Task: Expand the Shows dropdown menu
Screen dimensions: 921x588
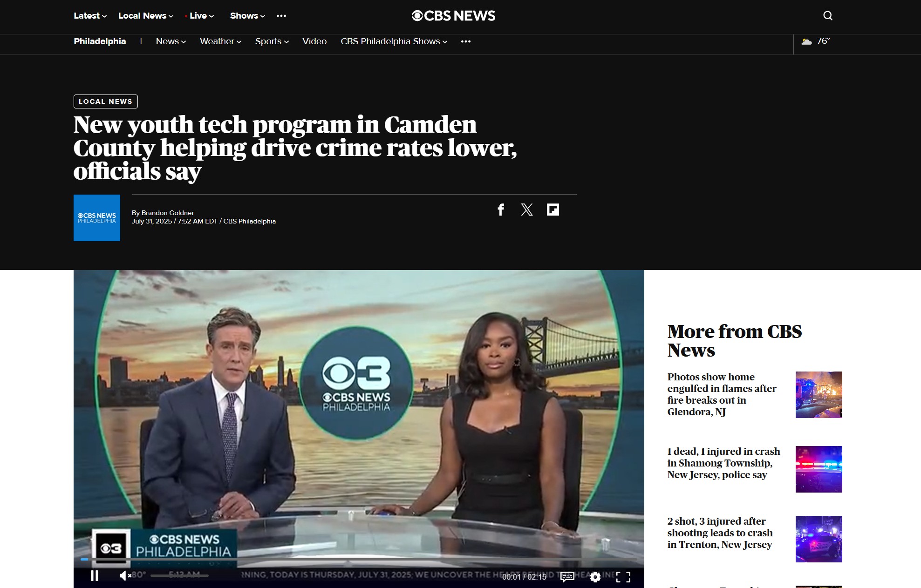Action: 247,16
